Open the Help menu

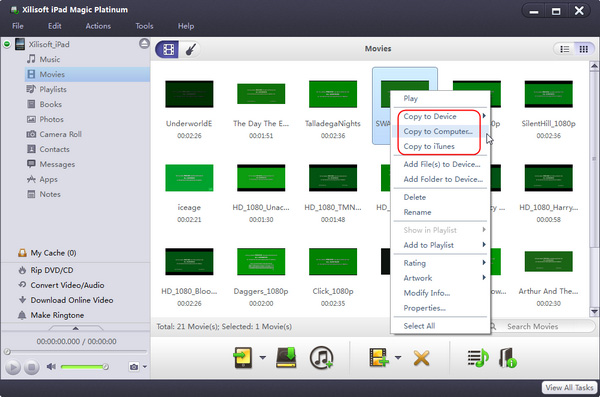click(x=186, y=26)
